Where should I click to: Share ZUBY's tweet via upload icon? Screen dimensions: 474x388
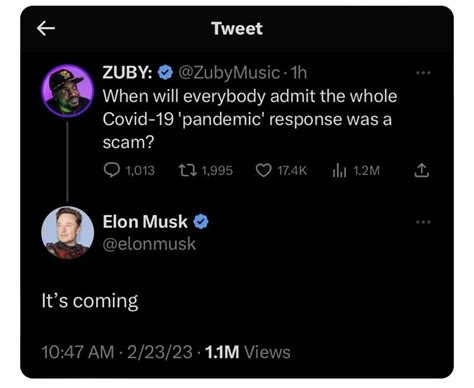[421, 170]
